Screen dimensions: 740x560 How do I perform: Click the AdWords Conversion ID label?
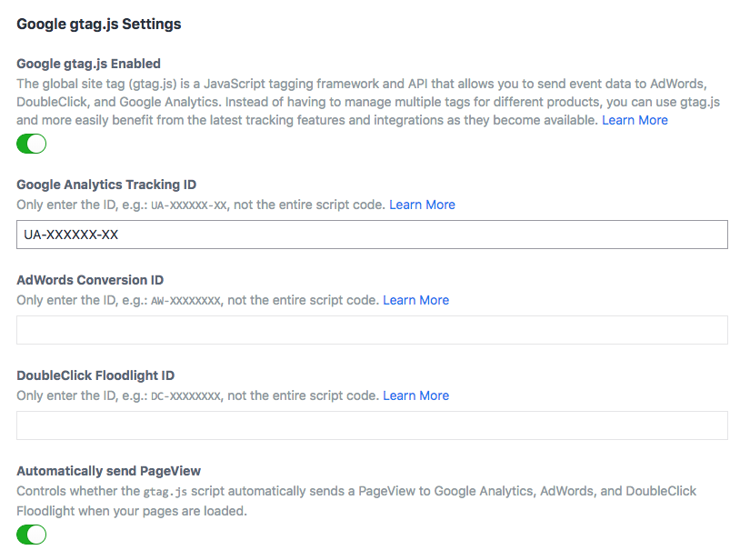coord(90,280)
